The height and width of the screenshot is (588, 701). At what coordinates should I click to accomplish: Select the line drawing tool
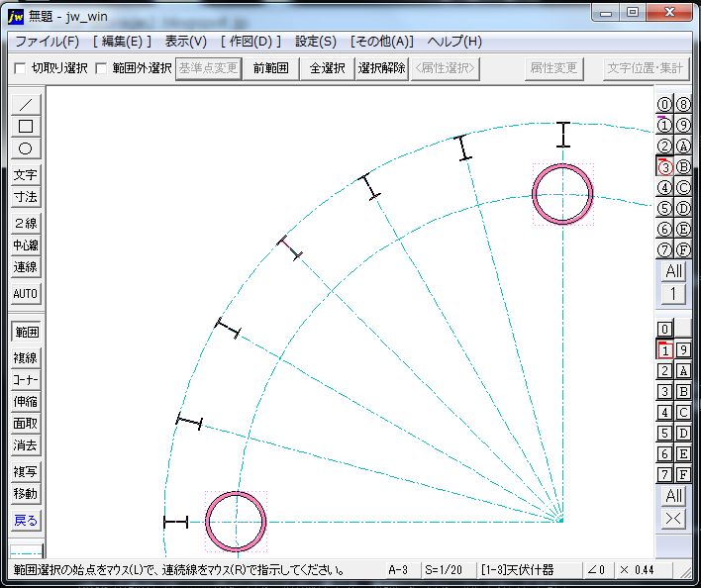pos(26,104)
